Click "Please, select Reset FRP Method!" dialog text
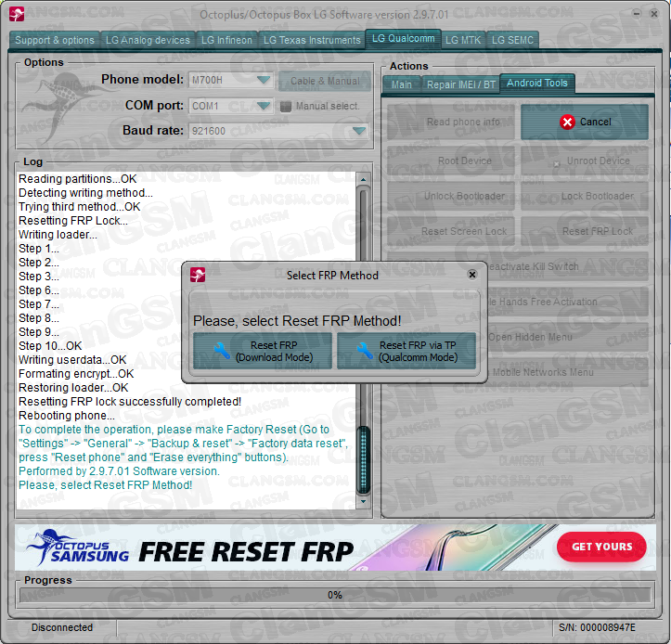Screen dimensions: 671x644 click(x=297, y=321)
